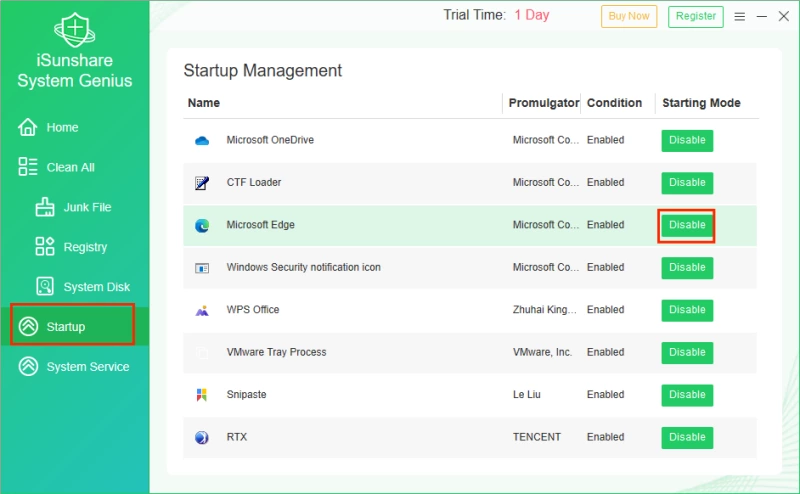This screenshot has width=800, height=494.
Task: Click the RTX blue sphere icon
Action: pos(202,437)
